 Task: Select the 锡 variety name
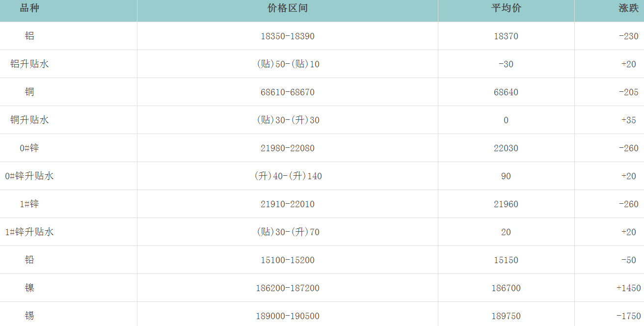tap(29, 316)
